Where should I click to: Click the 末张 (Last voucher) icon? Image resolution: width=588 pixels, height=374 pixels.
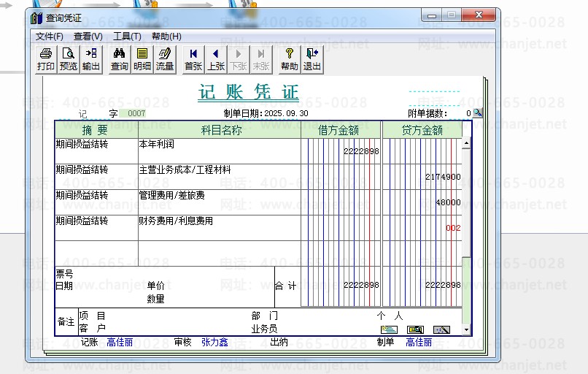click(261, 59)
